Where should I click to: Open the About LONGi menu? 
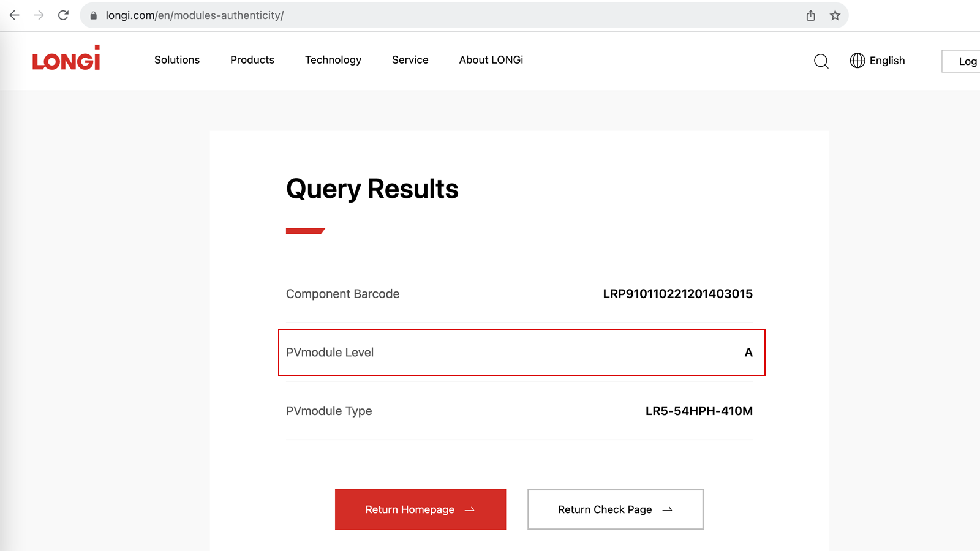tap(491, 60)
